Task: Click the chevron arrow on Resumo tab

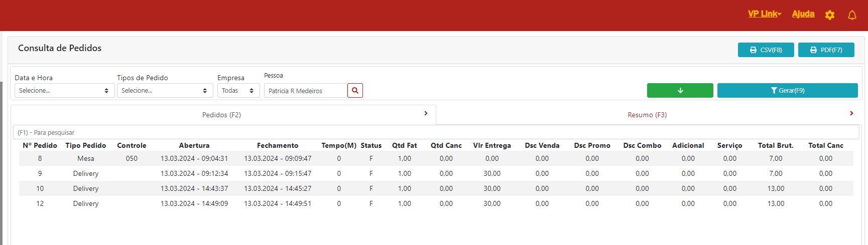Action: pos(851,114)
